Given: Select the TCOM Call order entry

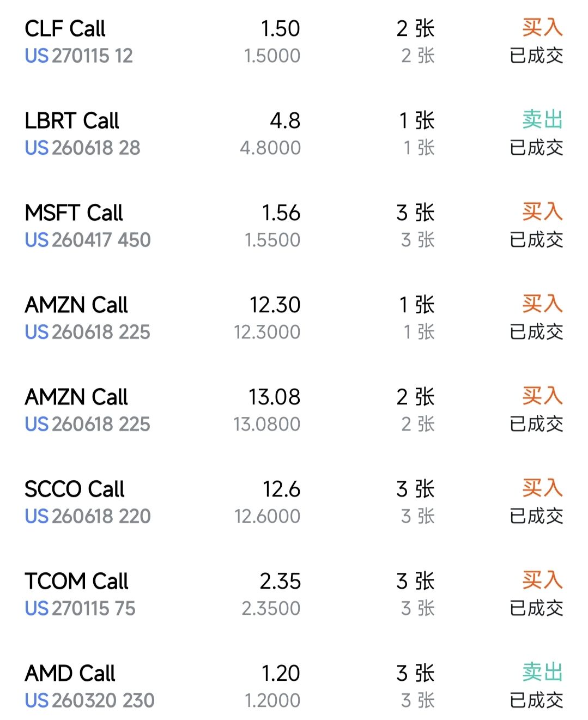Looking at the screenshot, I should pyautogui.click(x=76, y=582).
